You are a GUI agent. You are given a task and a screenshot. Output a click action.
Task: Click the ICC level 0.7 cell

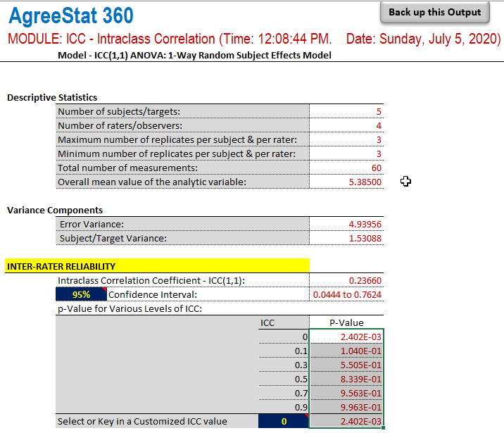[284, 393]
